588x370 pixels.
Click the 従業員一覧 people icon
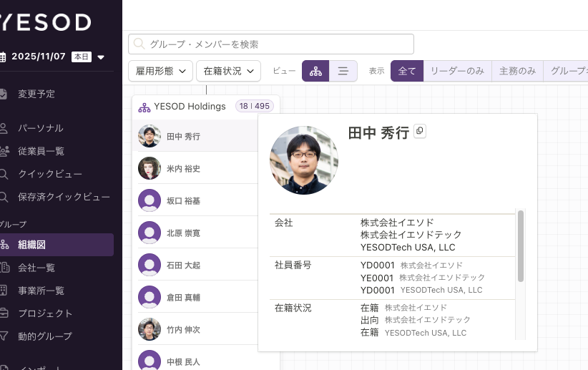tap(4, 151)
